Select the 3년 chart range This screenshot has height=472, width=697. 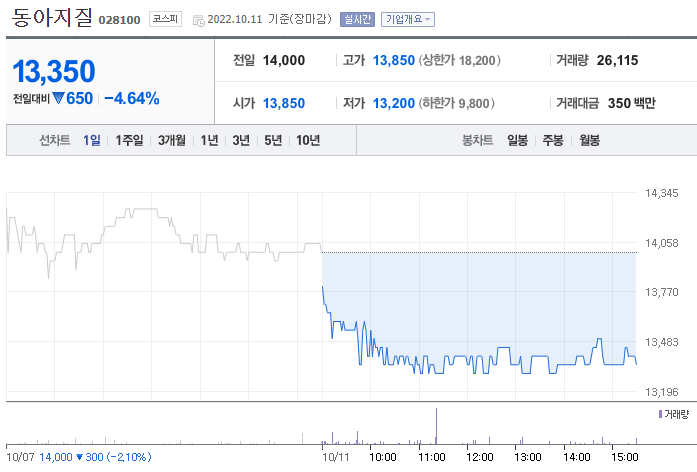241,140
